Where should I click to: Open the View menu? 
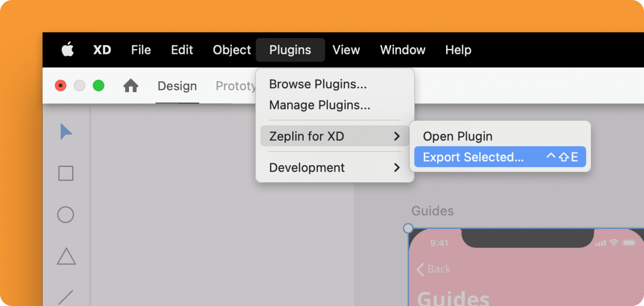pos(346,49)
